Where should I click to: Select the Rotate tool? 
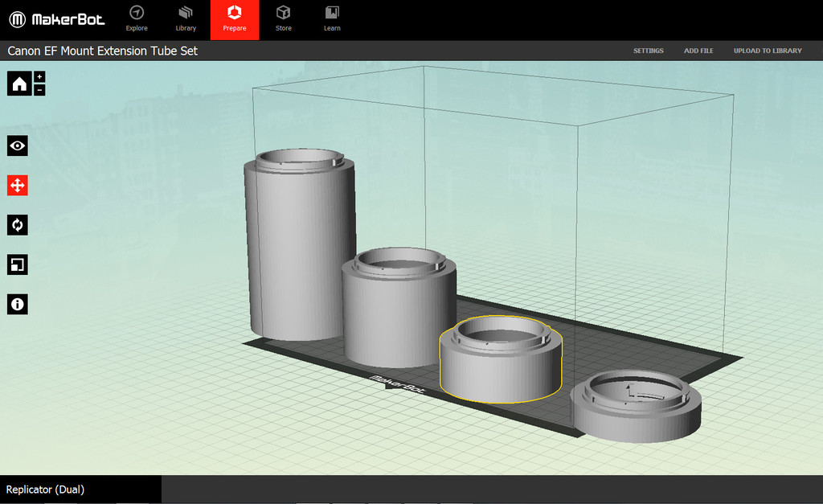[x=18, y=225]
